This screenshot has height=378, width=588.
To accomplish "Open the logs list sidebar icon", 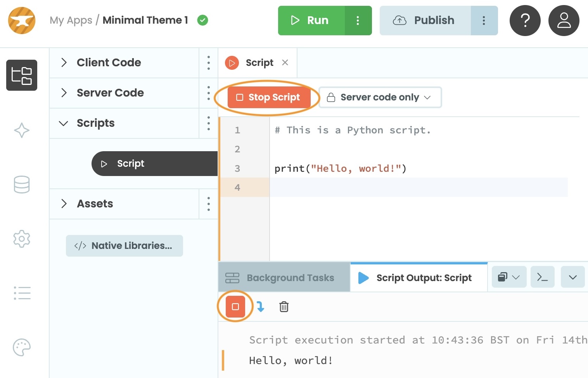I will [x=22, y=293].
